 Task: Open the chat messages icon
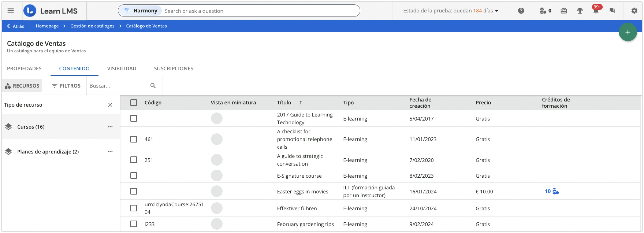(612, 11)
